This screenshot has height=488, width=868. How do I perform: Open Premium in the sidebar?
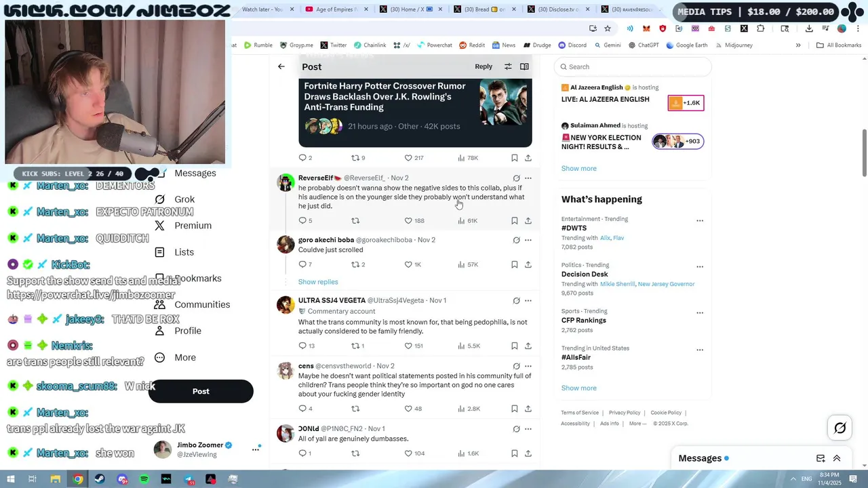(x=183, y=226)
